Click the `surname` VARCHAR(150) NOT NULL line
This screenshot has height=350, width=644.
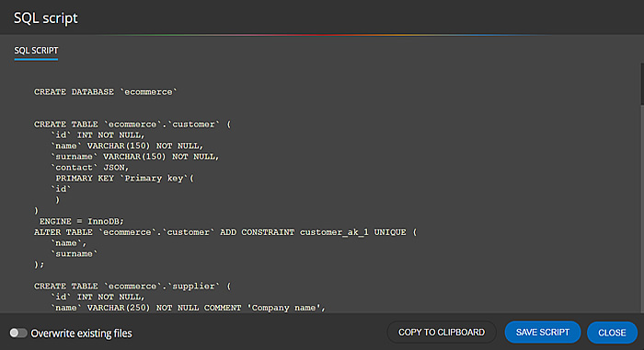tap(135, 157)
